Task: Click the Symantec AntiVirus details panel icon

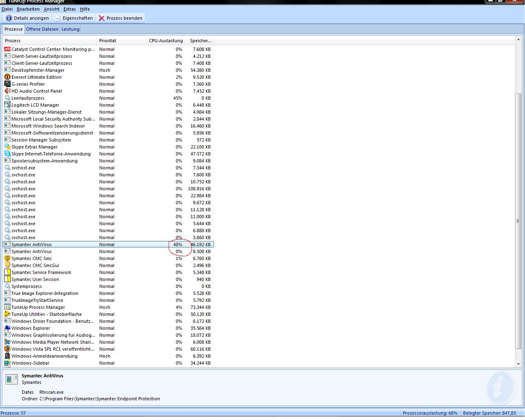Action: pyautogui.click(x=11, y=379)
